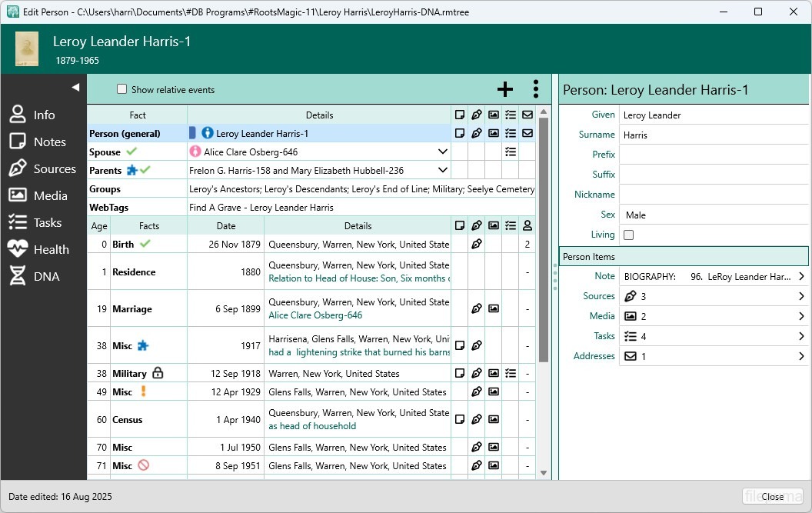Expand the Note biography item chevron
The image size is (812, 513).
pyautogui.click(x=800, y=276)
